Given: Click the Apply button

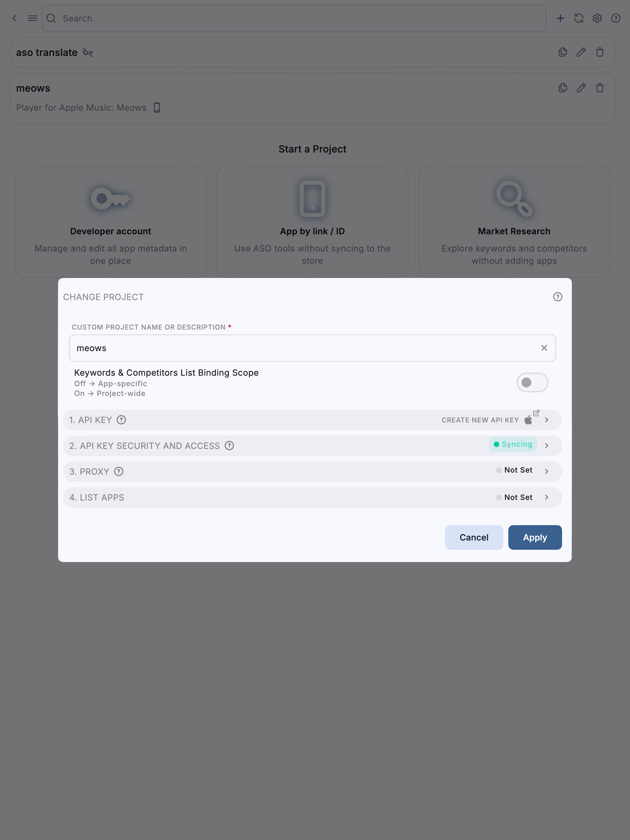Looking at the screenshot, I should (535, 537).
